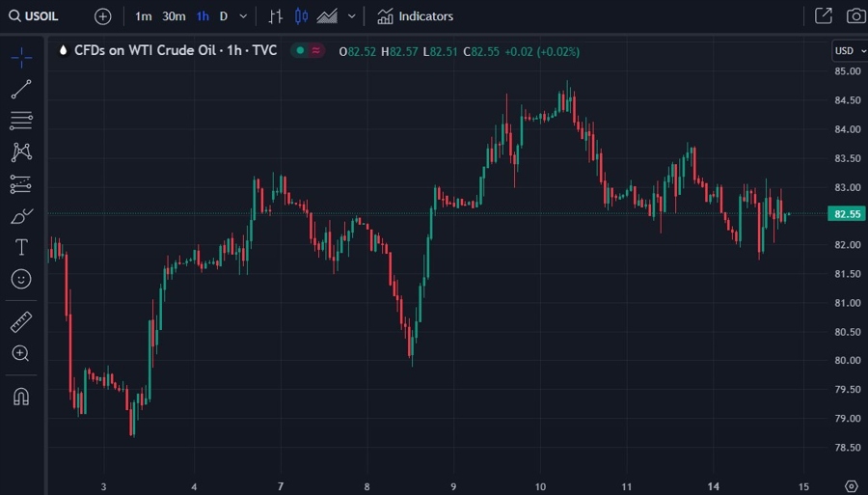This screenshot has height=495, width=868.
Task: Click the green market status indicator
Action: 300,51
